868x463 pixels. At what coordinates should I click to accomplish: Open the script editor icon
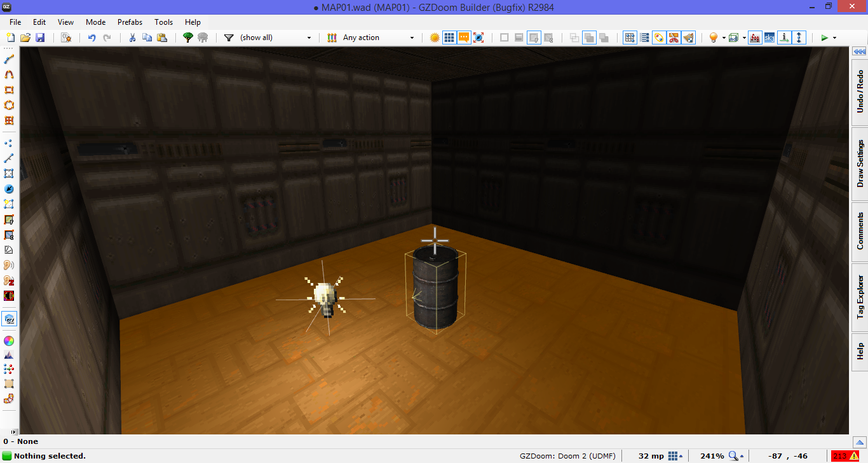[66, 38]
